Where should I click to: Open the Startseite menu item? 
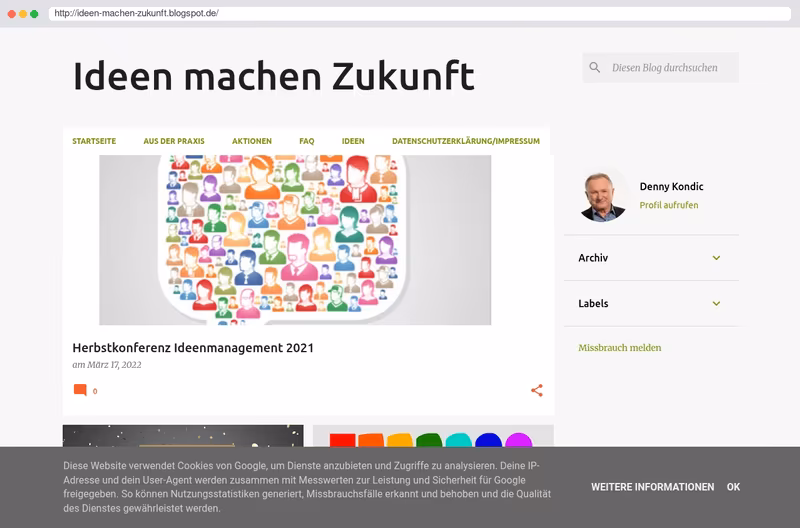(94, 141)
